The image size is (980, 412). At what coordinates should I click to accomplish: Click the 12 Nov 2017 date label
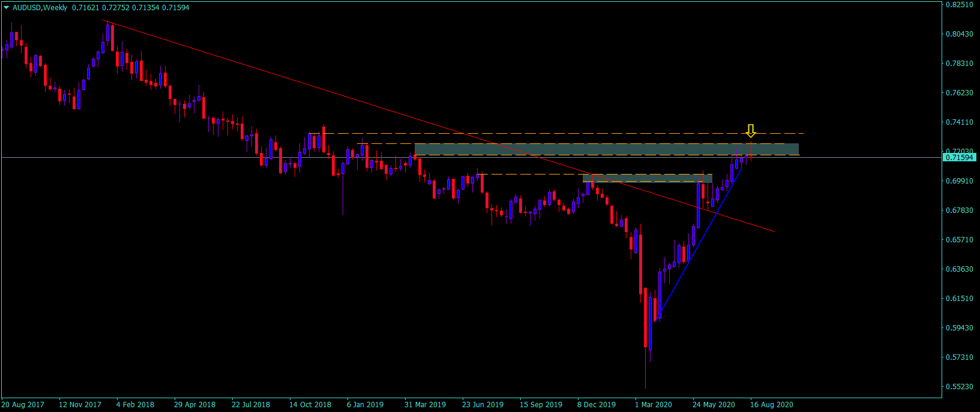(x=80, y=405)
